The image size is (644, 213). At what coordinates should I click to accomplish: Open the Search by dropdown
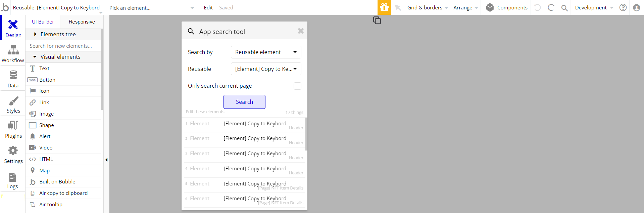[266, 52]
